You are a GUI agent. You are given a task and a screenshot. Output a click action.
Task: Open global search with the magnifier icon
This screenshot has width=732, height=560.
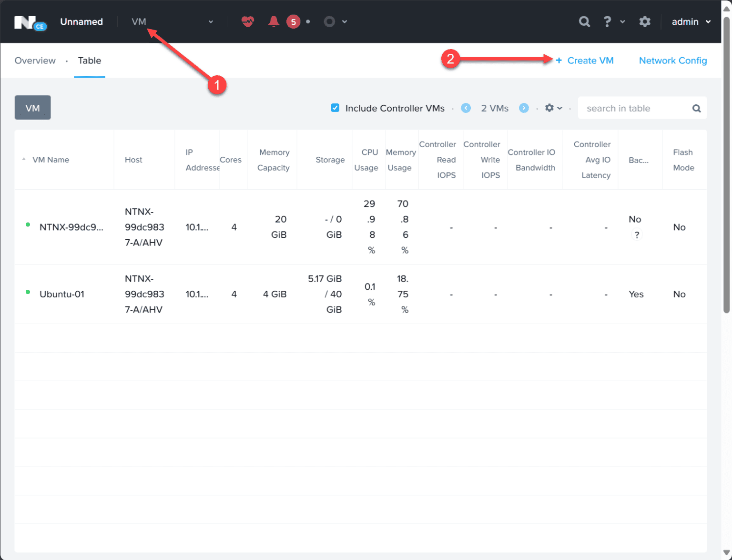point(584,21)
